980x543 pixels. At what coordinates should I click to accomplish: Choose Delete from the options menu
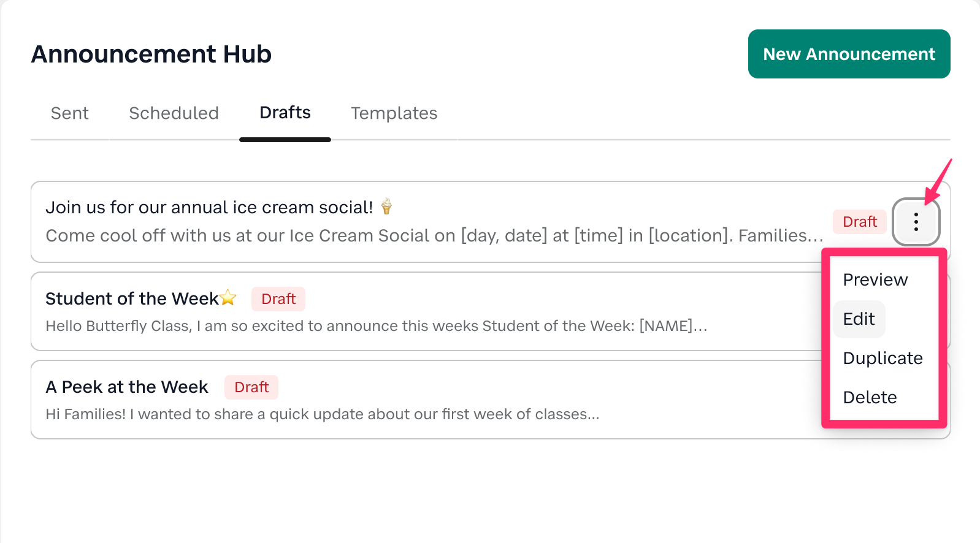pos(870,397)
